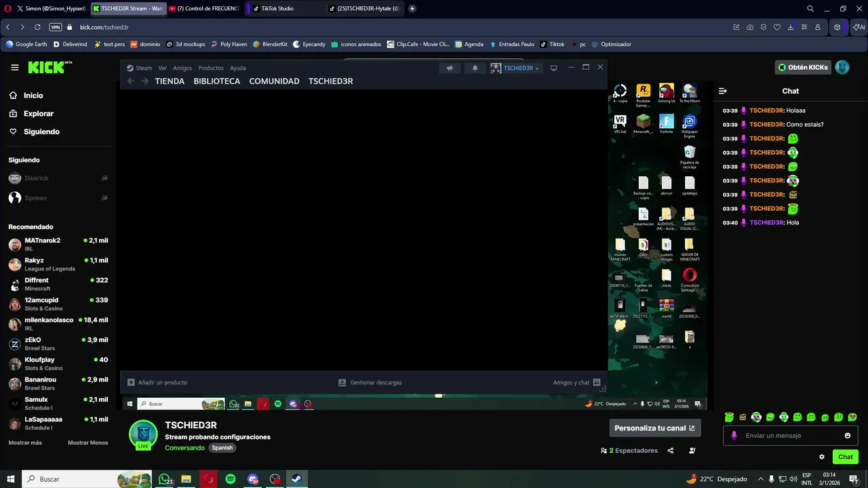Screen dimensions: 868x488
Task: Click Steam big picture monitor icon
Action: click(553, 68)
